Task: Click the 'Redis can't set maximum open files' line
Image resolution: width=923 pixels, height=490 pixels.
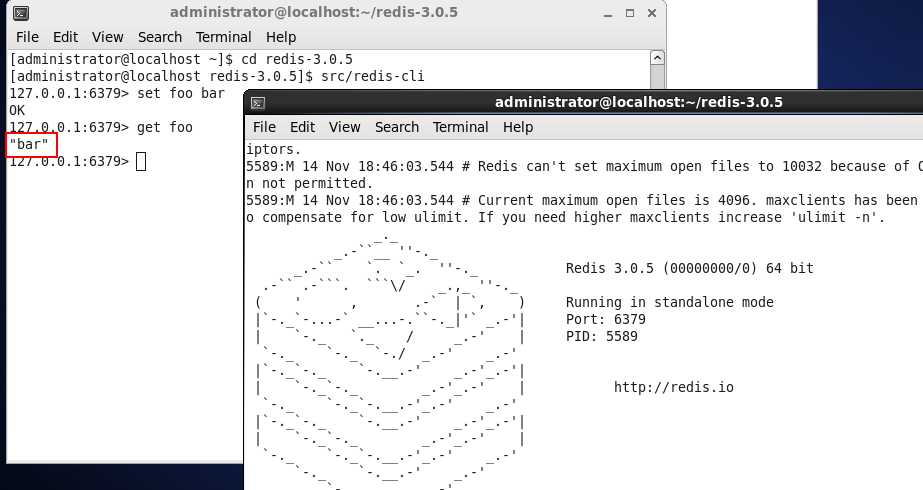Action: (x=584, y=166)
